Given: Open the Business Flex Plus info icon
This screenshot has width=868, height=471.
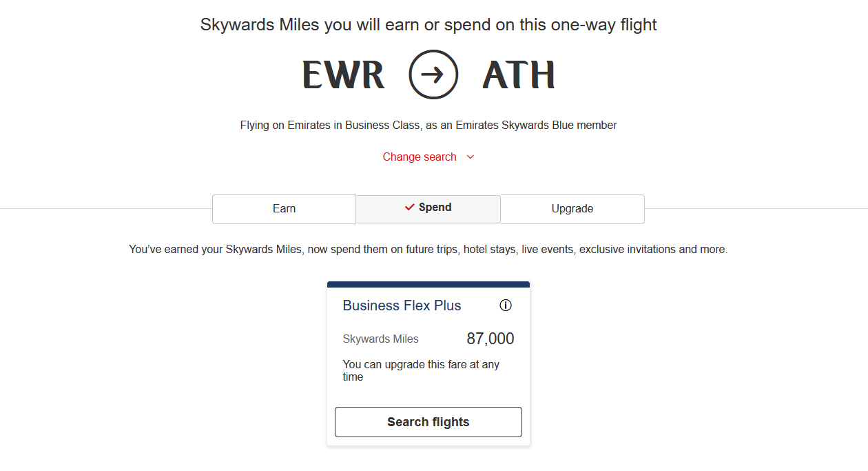Looking at the screenshot, I should click(x=506, y=305).
